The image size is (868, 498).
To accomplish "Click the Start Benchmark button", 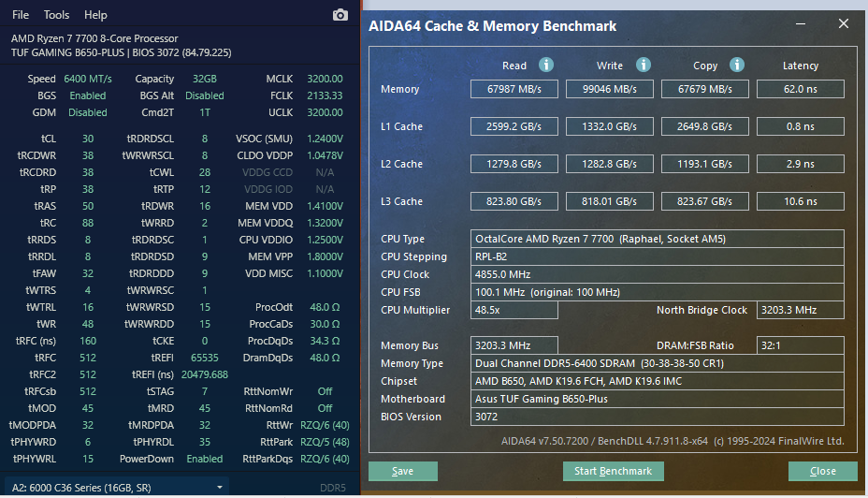I will pos(613,471).
